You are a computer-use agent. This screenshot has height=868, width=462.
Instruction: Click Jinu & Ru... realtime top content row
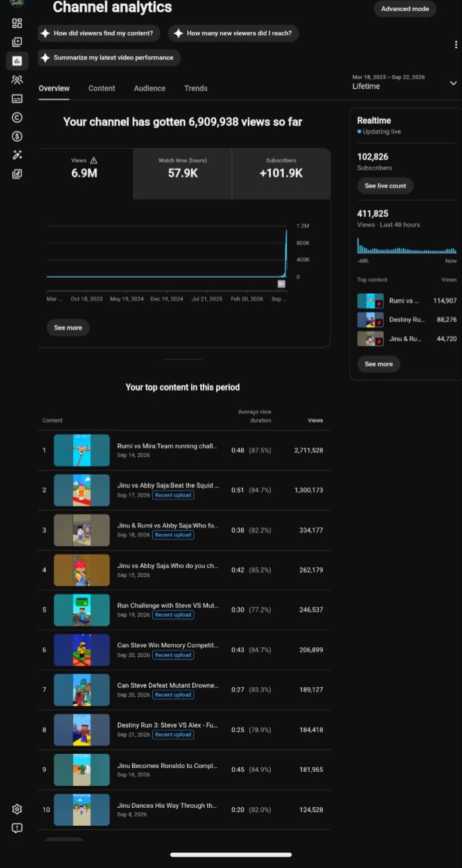click(407, 339)
